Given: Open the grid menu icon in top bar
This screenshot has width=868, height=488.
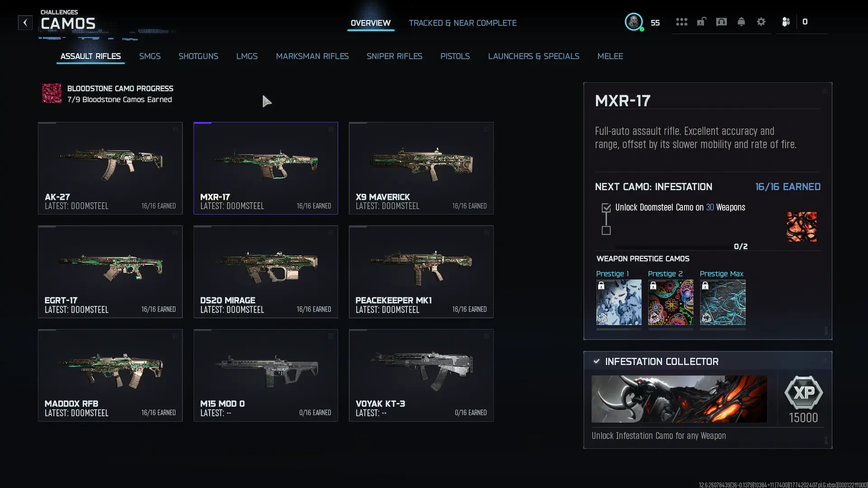Looking at the screenshot, I should (682, 22).
